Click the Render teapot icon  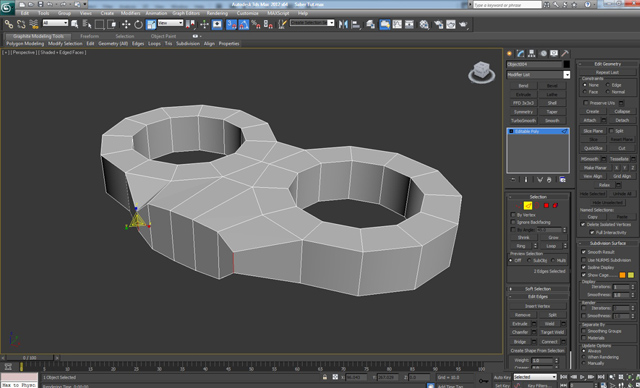(463, 24)
